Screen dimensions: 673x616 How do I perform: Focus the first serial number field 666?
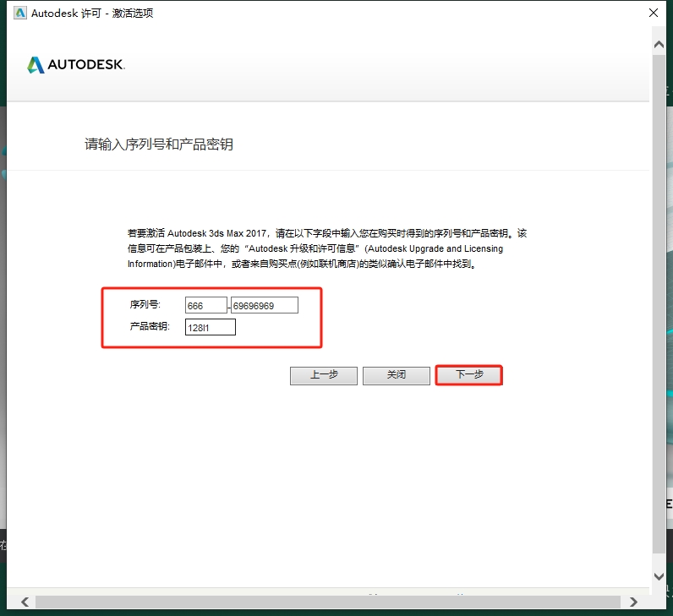tap(206, 305)
